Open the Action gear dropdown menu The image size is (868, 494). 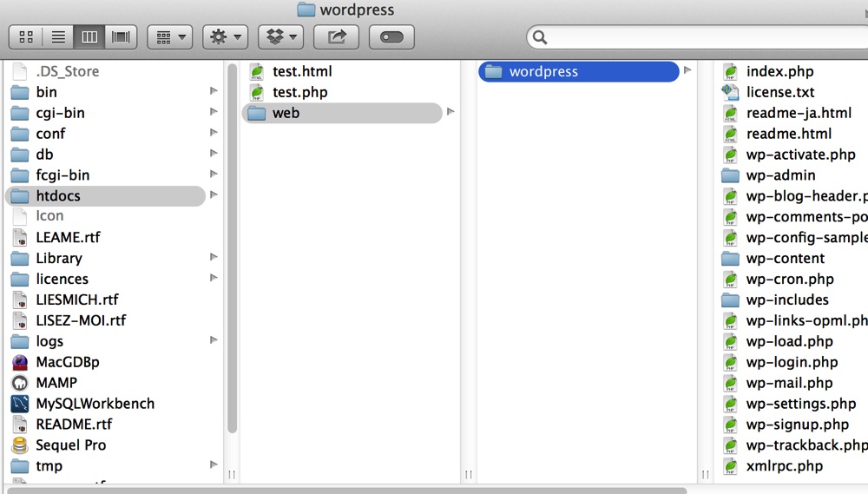click(x=225, y=36)
